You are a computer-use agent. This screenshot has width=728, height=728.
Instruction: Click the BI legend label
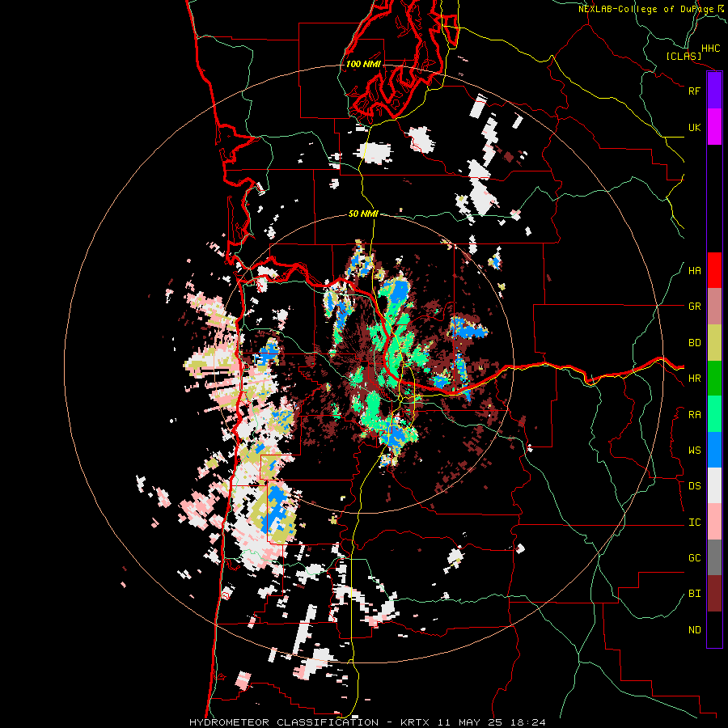pos(694,594)
